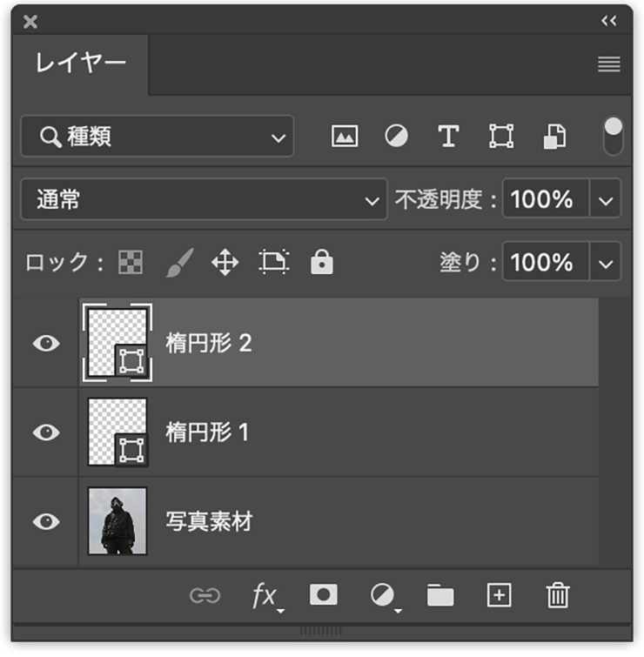Image resolution: width=644 pixels, height=657 pixels.
Task: Open the Layers panel hamburger menu
Action: tap(609, 64)
